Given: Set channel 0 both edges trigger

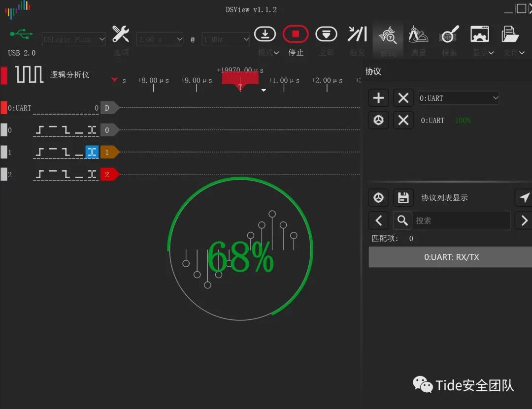Looking at the screenshot, I should point(92,130).
